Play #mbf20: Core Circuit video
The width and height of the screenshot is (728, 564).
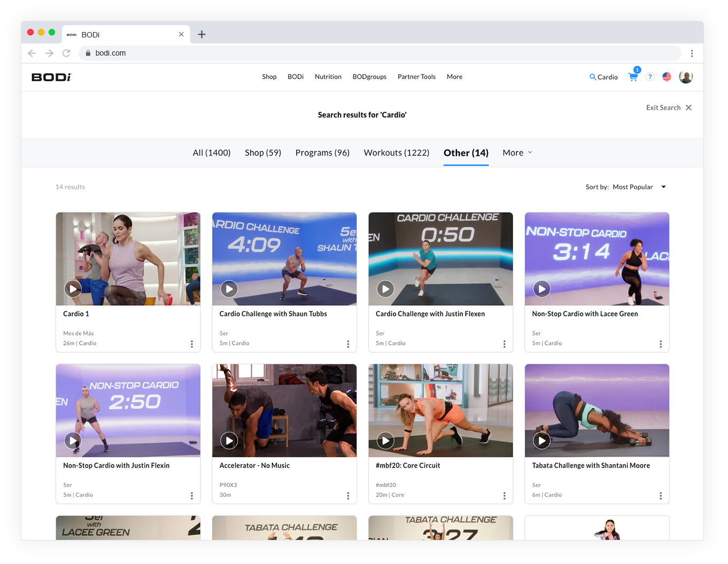[385, 441]
